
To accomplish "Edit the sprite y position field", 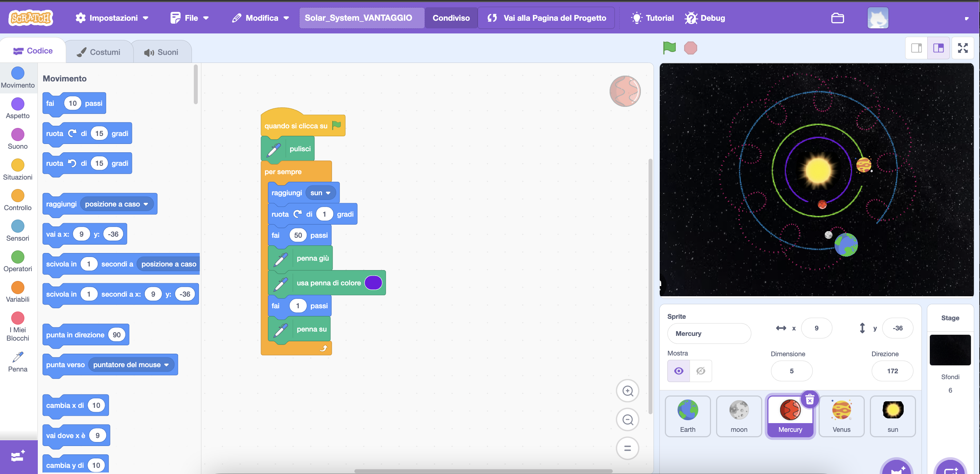I will click(897, 328).
